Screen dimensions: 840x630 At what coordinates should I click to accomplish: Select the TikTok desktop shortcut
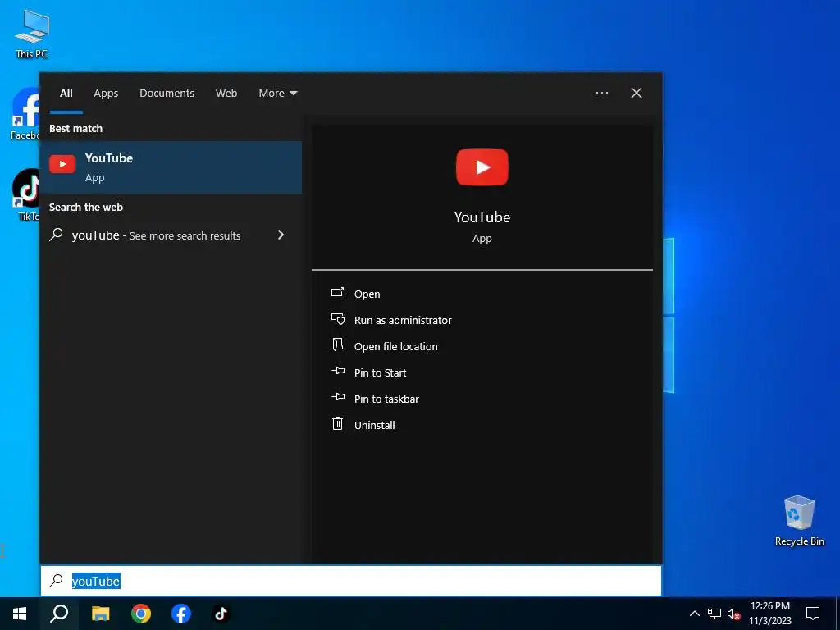point(25,195)
